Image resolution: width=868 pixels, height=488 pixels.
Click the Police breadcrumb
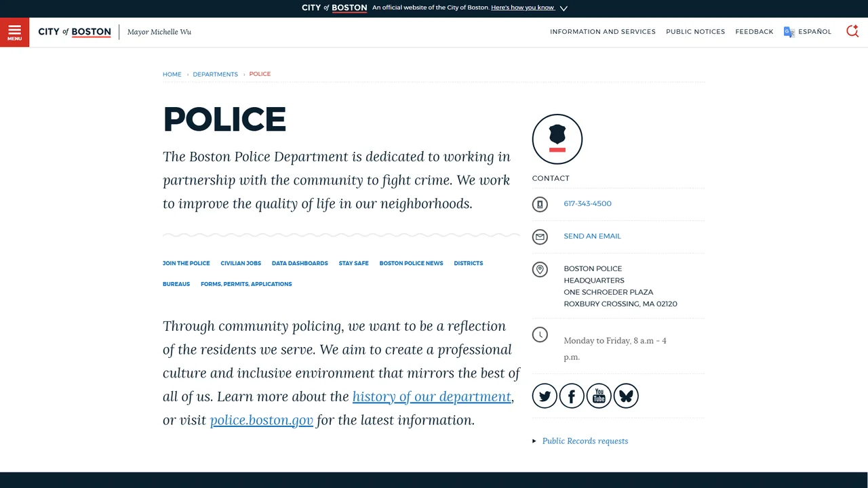click(x=260, y=74)
